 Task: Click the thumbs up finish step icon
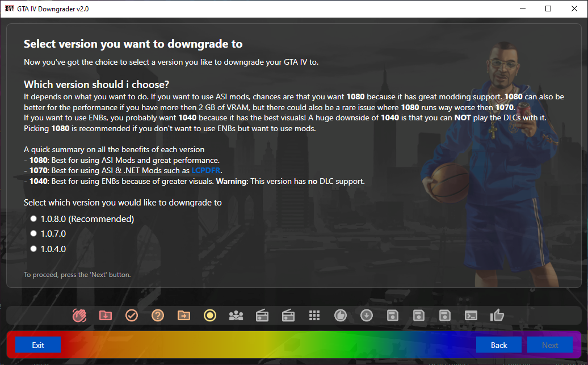coord(497,315)
